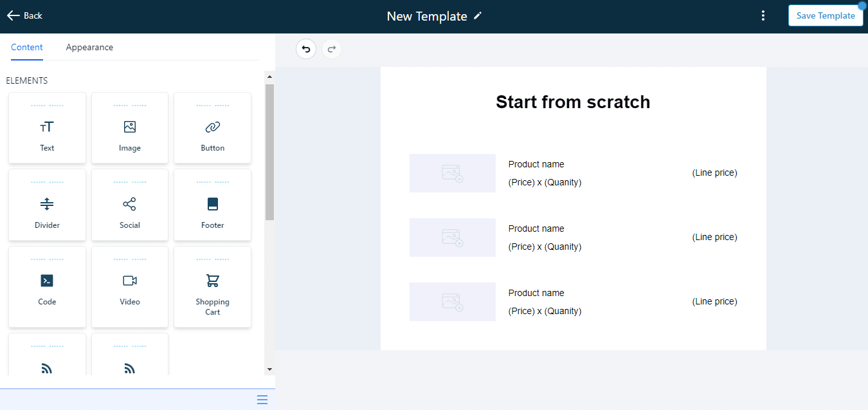The height and width of the screenshot is (410, 868).
Task: Open the three-dot more options menu
Action: click(x=763, y=16)
